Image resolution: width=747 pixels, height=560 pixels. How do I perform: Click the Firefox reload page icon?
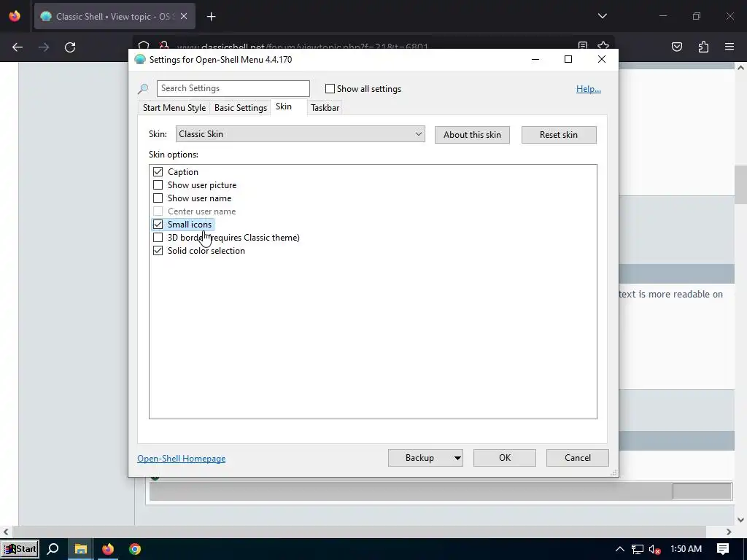pyautogui.click(x=70, y=47)
